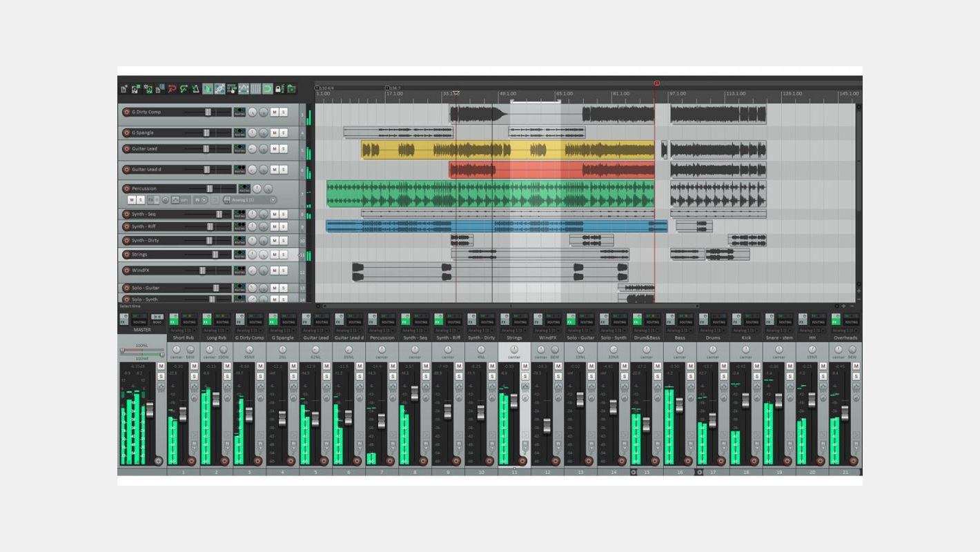
Task: Open the Drums mixer strip input dropdown
Action: [x=713, y=331]
